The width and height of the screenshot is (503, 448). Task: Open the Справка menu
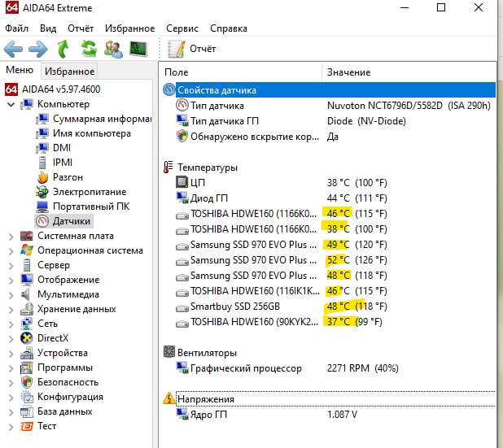[x=229, y=28]
